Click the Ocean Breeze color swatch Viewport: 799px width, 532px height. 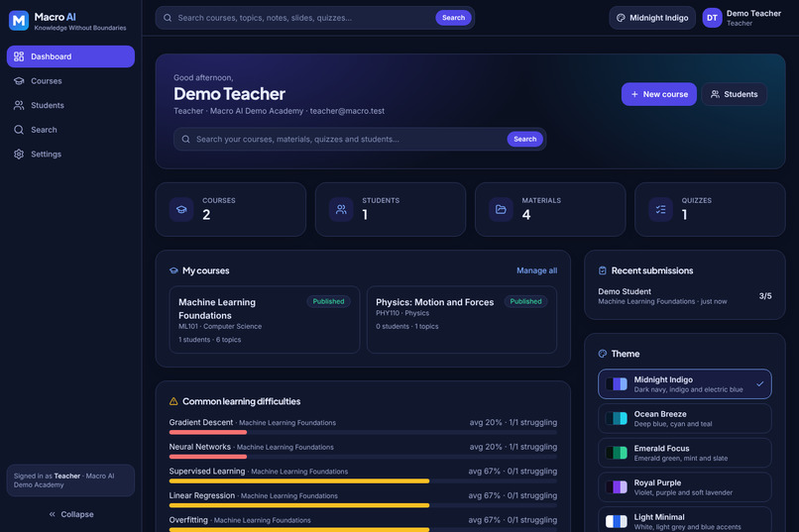616,418
